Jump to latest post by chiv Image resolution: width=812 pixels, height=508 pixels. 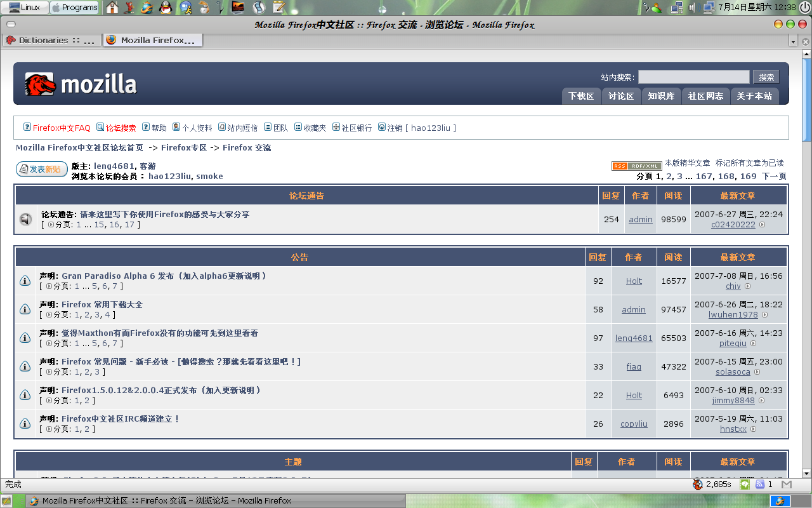click(x=748, y=286)
